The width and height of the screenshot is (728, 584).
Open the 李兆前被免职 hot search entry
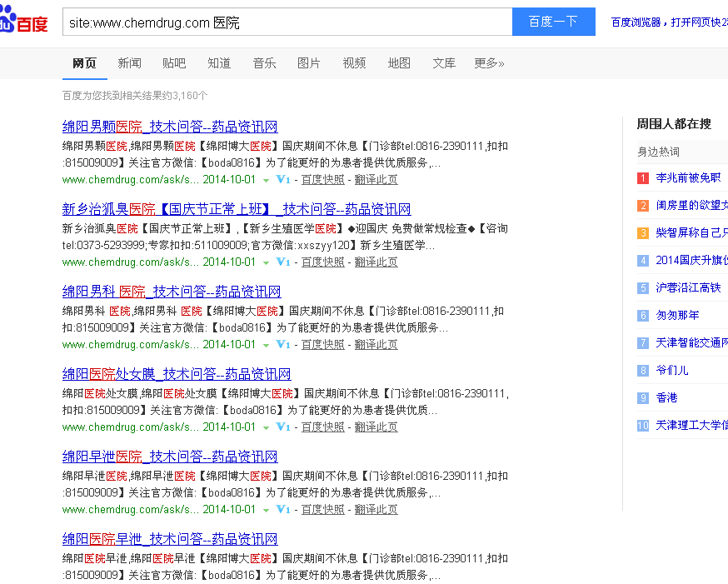690,178
